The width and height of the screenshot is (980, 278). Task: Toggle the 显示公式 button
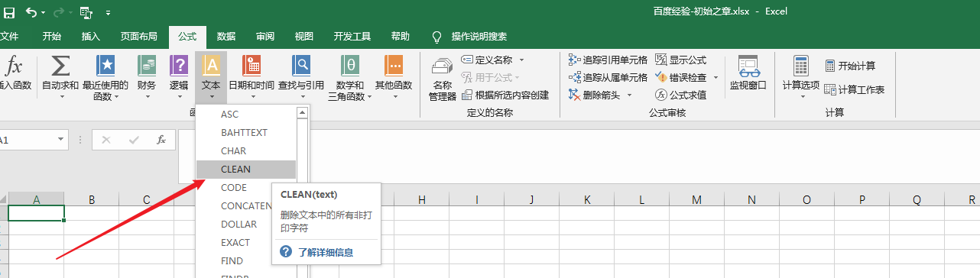[680, 60]
